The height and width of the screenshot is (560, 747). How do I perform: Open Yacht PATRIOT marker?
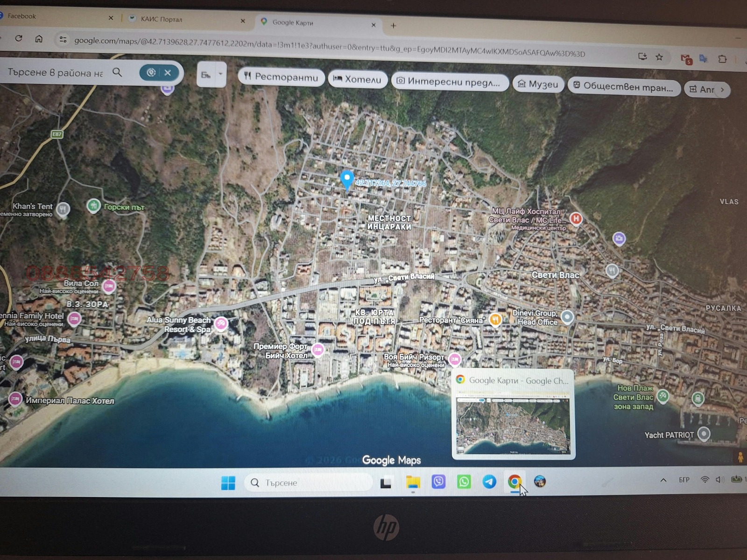click(704, 434)
